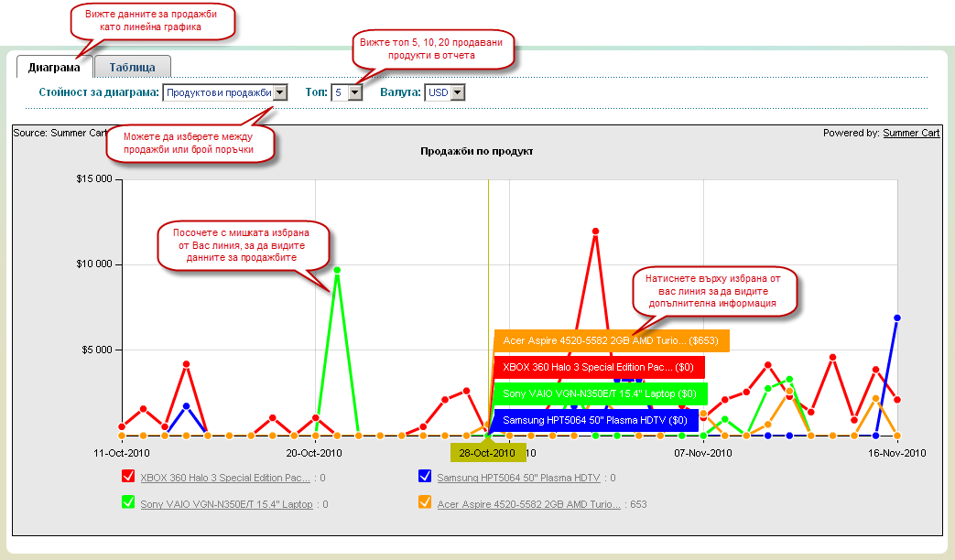Click Samsung HPT5064 50" Plasma HDTV legend link
This screenshot has height=560, width=955.
518,478
